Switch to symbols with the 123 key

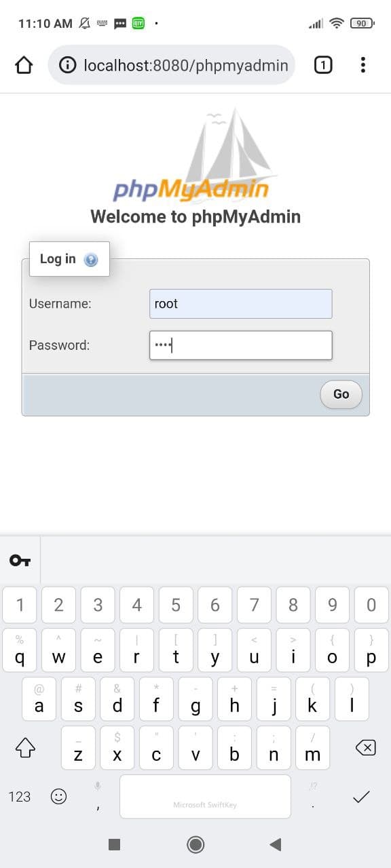20,797
